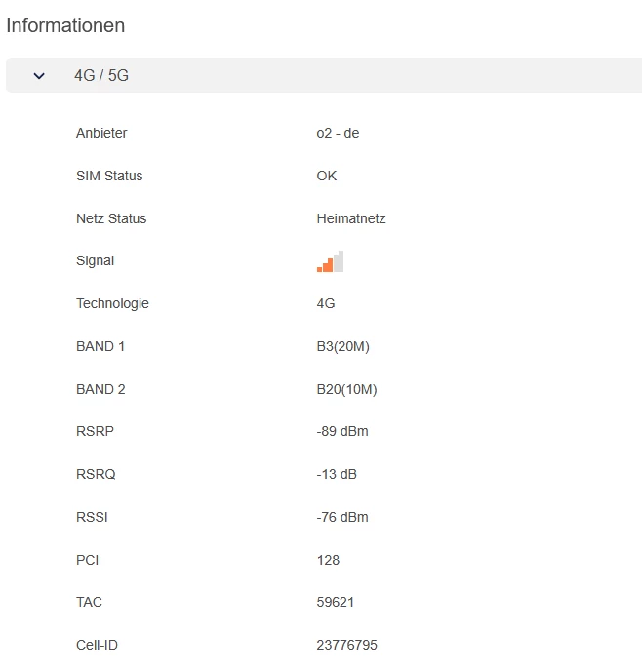This screenshot has height=672, width=642.
Task: Click the Heimatnetz network status value
Action: click(x=351, y=218)
